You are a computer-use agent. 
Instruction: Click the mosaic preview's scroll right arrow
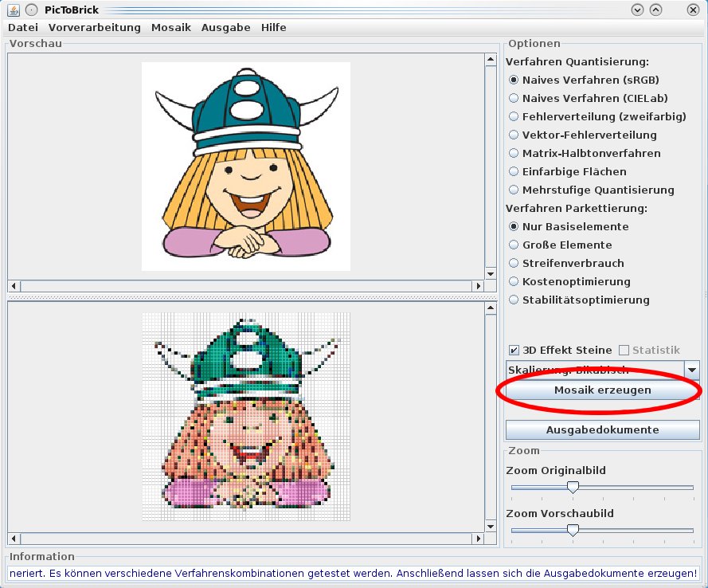pos(478,539)
